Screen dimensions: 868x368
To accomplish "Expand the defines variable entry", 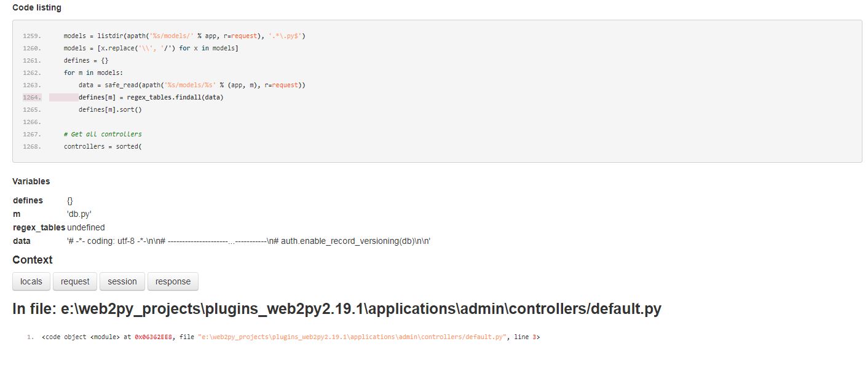I will point(28,200).
